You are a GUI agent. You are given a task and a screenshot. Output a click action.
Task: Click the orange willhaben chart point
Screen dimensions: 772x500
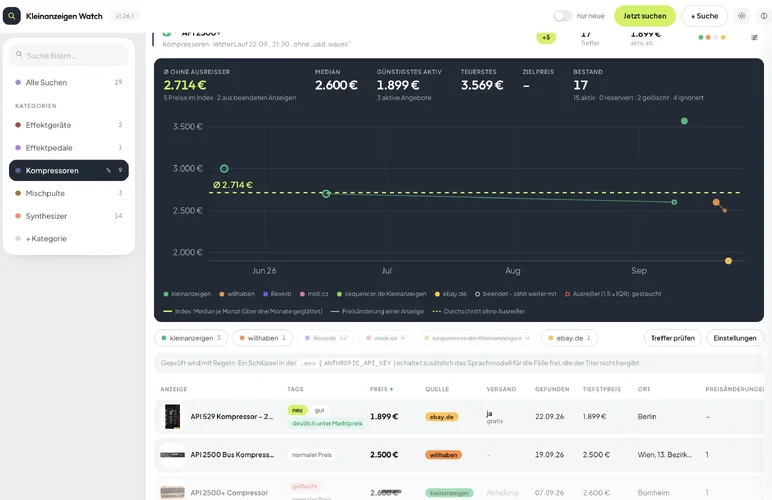tap(716, 203)
